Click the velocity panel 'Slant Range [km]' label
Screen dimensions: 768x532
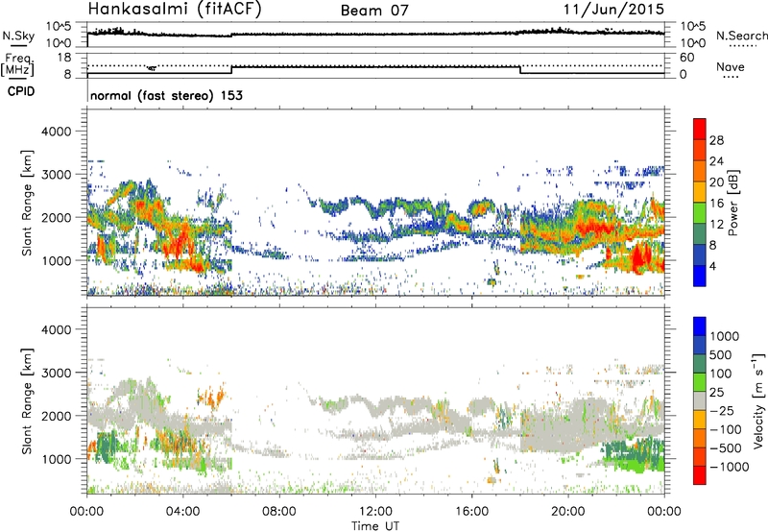(27, 401)
